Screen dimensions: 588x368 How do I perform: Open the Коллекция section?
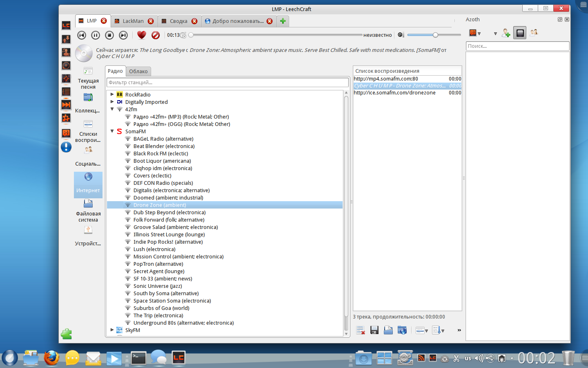tap(88, 103)
